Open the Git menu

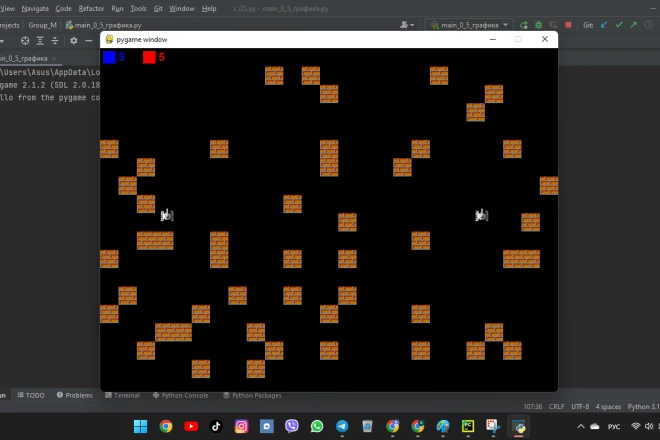pos(158,8)
